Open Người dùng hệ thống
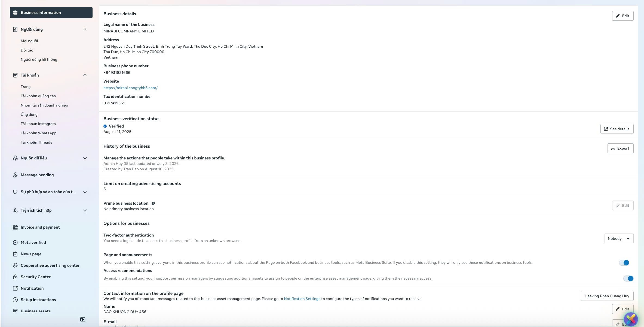644x327 pixels. tap(39, 59)
